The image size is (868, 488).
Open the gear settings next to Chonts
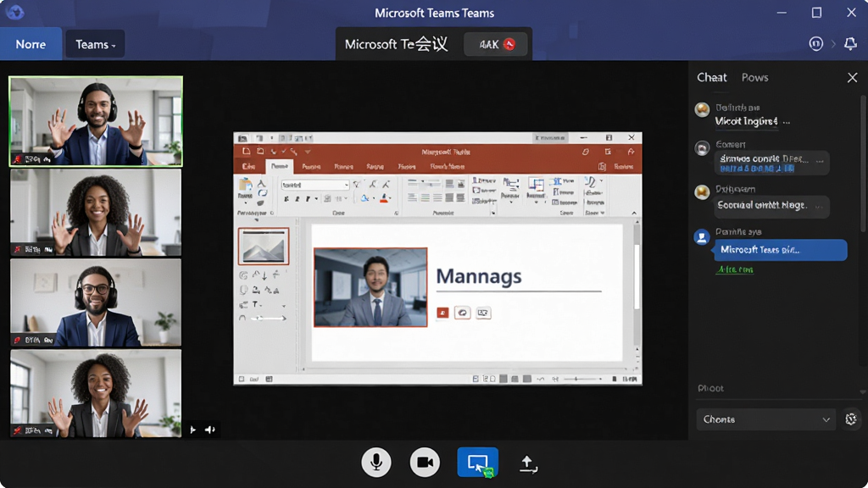tap(851, 419)
